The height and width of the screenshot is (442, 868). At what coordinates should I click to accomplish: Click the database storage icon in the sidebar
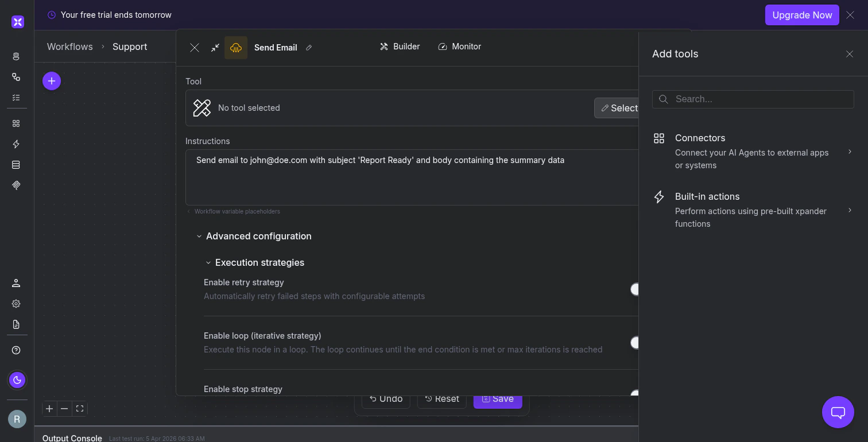16,165
